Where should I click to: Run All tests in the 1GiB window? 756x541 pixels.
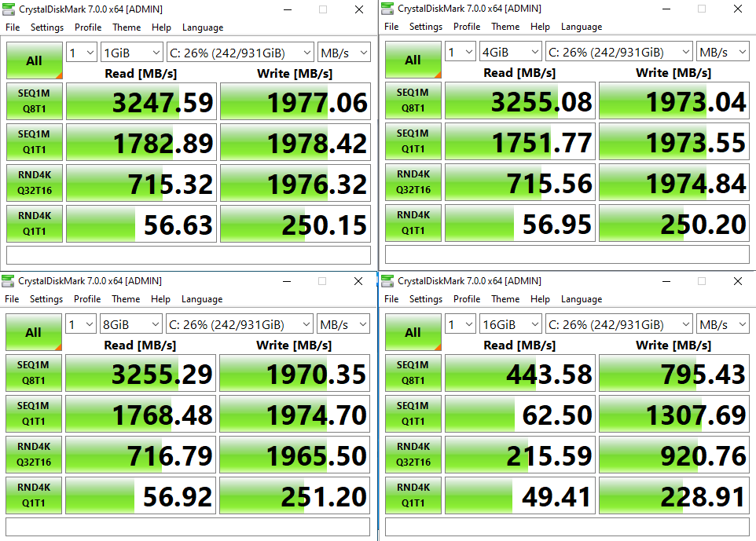[35, 60]
